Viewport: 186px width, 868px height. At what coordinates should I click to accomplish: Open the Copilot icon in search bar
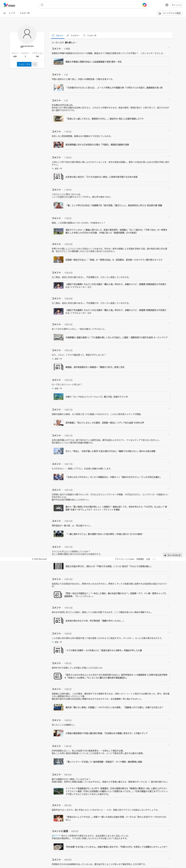pos(144,5)
